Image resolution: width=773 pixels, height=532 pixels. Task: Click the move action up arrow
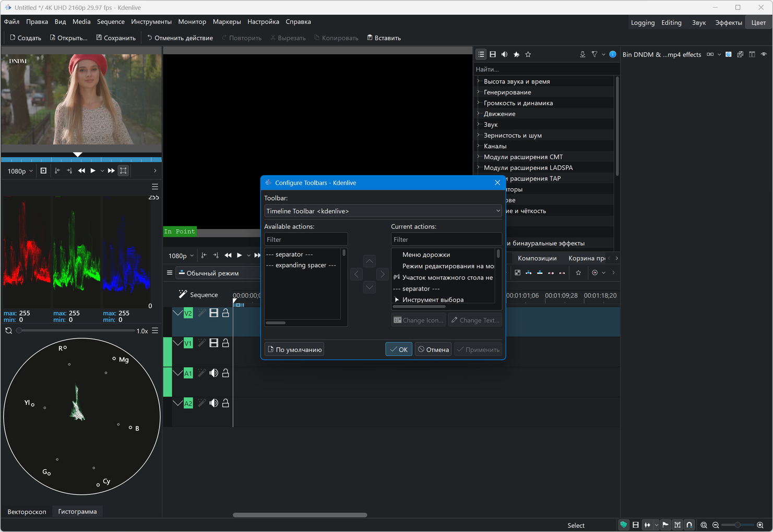(370, 261)
